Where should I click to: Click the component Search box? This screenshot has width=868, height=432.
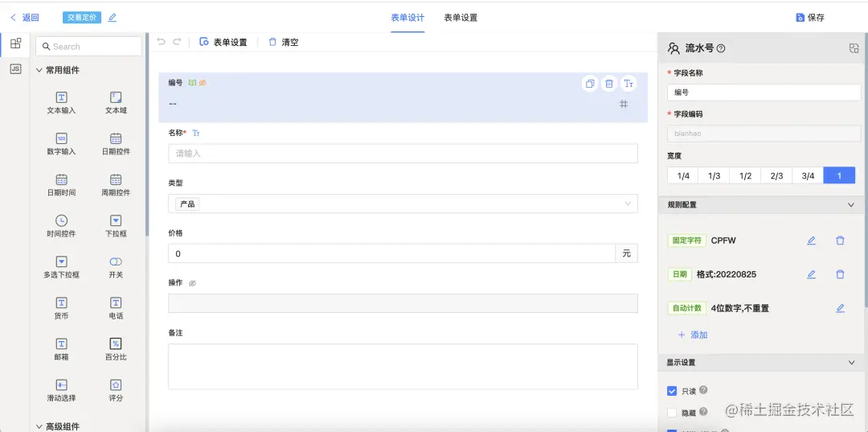click(88, 47)
